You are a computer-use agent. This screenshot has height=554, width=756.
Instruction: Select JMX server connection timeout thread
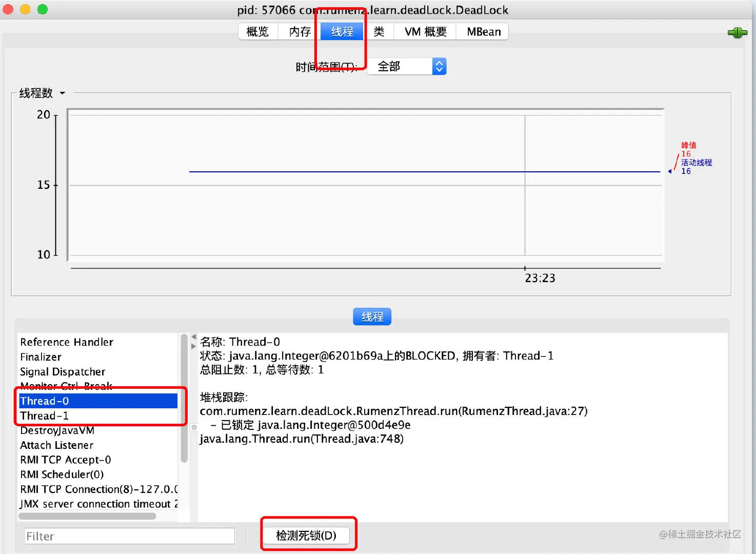(98, 504)
